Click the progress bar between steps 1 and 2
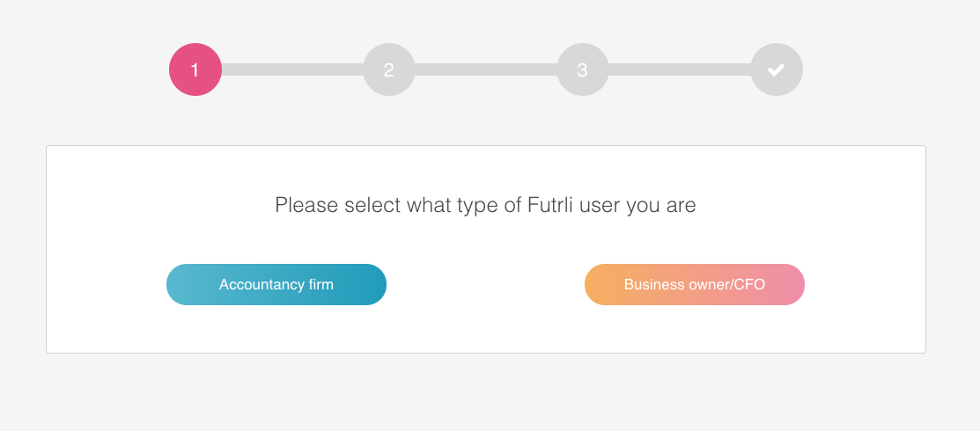This screenshot has width=980, height=431. click(291, 69)
